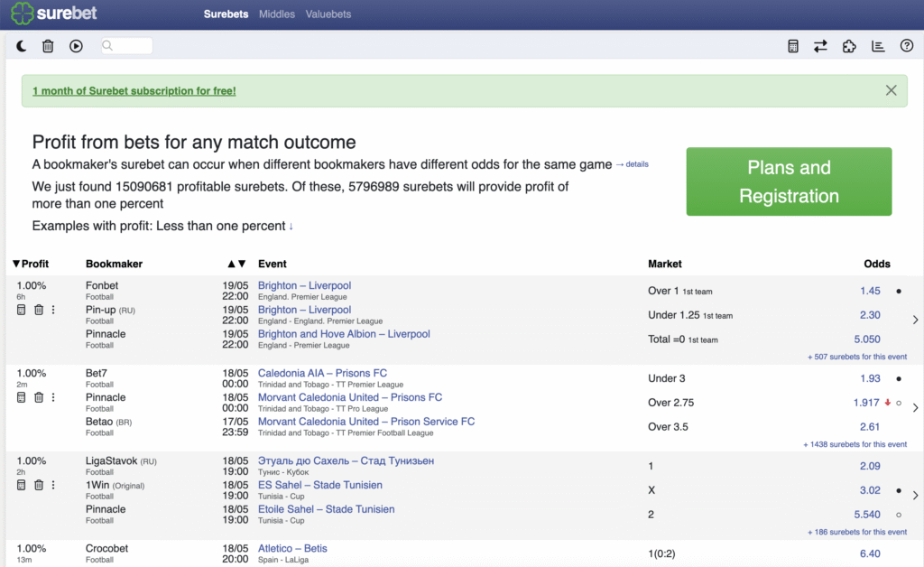Click the odds value 2.61

(870, 427)
